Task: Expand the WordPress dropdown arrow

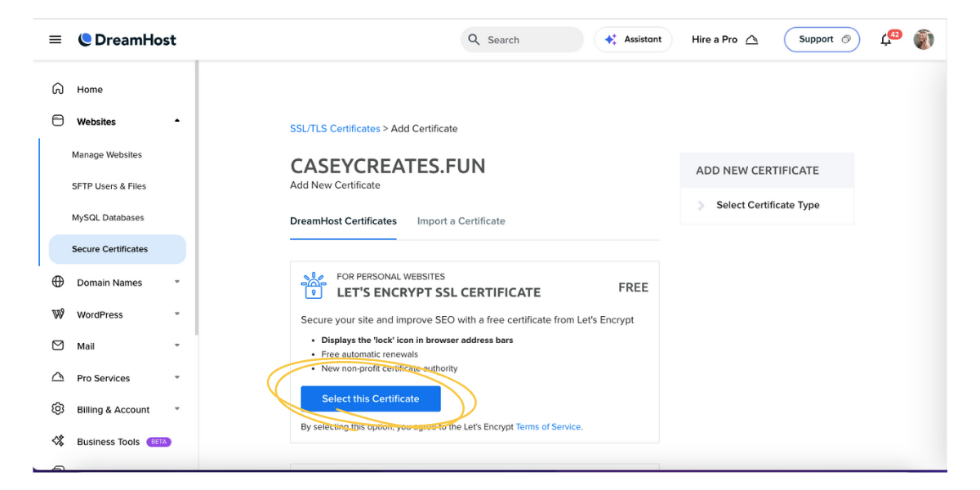Action: click(177, 314)
